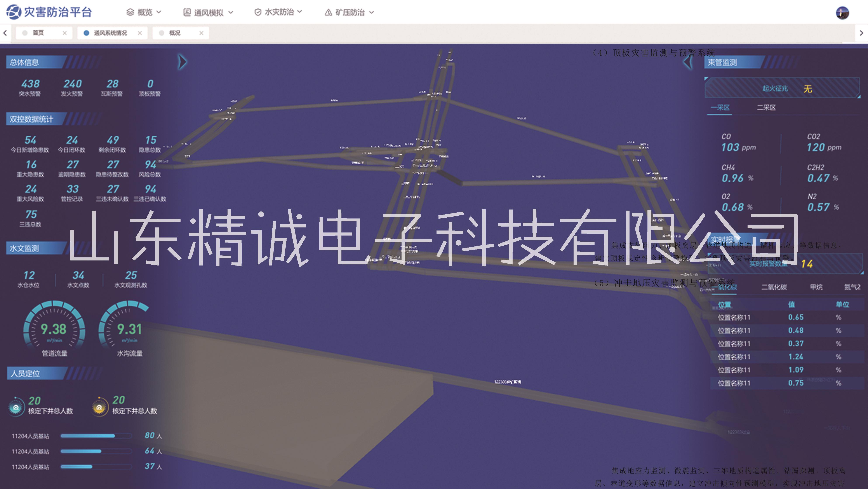Viewport: 868px width, 489px height.
Task: Close the 概况 tab
Action: click(x=201, y=33)
